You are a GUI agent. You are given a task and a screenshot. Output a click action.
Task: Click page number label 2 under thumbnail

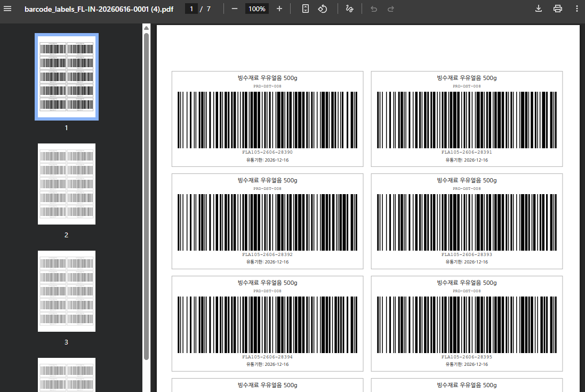67,235
